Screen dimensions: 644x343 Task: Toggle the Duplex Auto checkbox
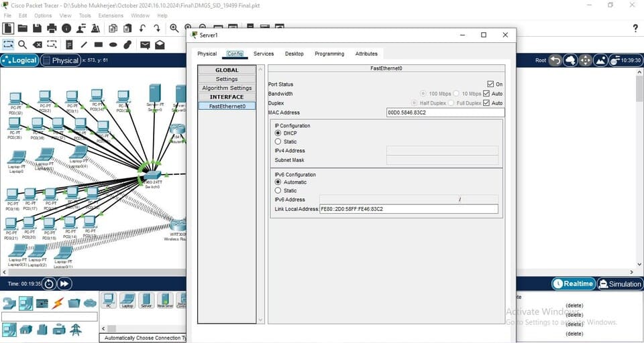point(486,103)
